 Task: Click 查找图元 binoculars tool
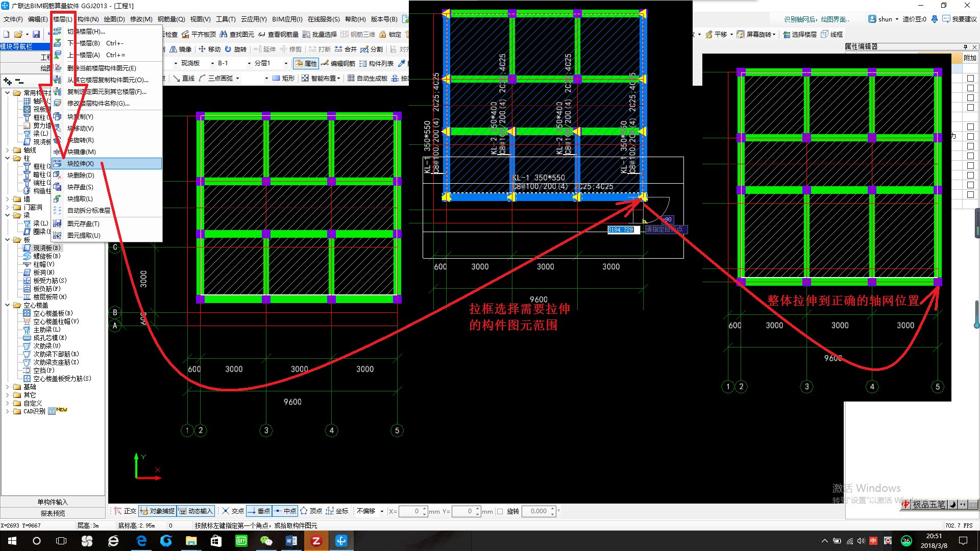(x=237, y=34)
